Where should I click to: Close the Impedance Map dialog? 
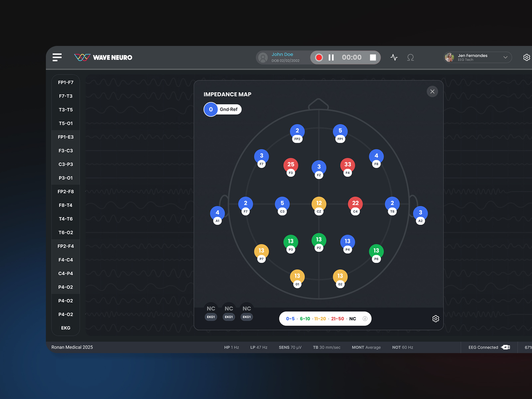[432, 91]
